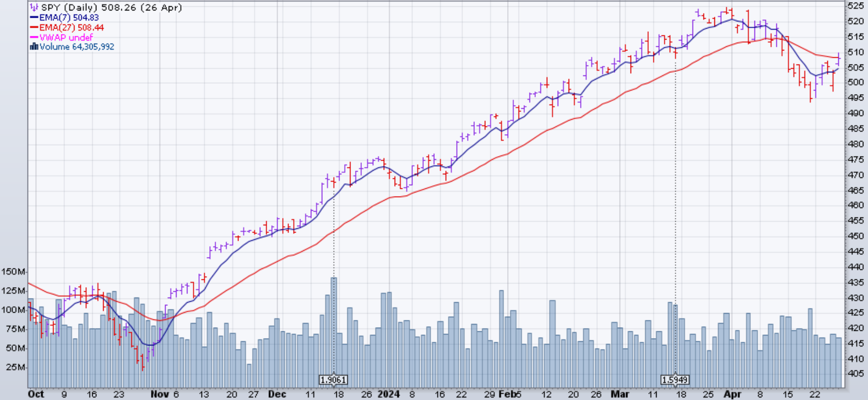The image size is (868, 400).
Task: Select the Dec label on the date axis
Action: 277,394
